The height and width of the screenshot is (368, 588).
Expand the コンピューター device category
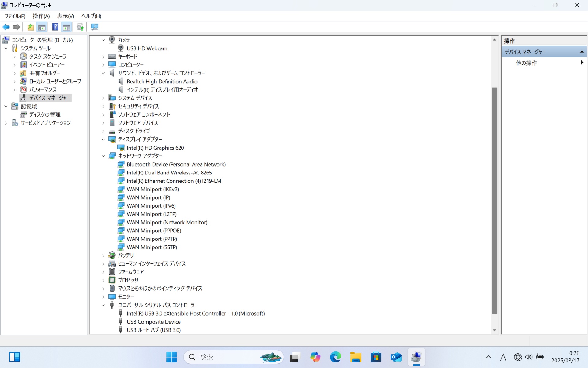point(103,65)
